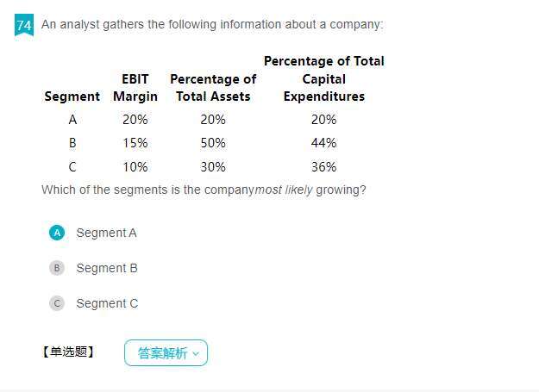Screen dimensions: 539x392
Task: Choose the Segment B answer label
Action: click(107, 268)
